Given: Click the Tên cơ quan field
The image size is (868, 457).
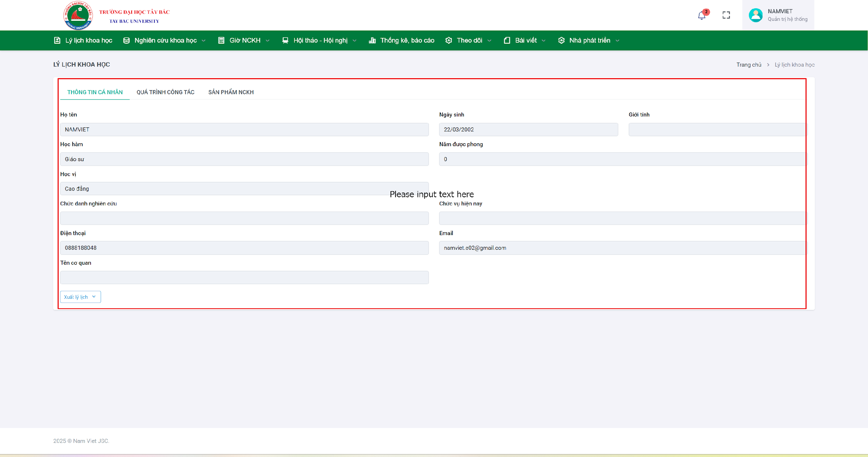Looking at the screenshot, I should tap(244, 277).
